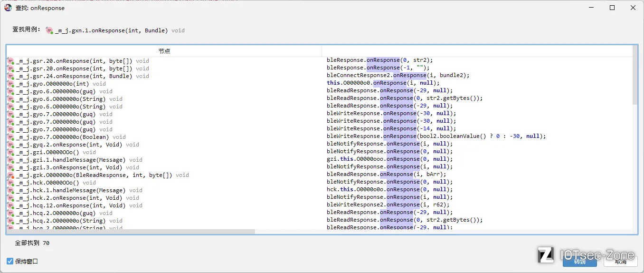Click the method icon beside gyo.O000000o(int)
Viewport: 644px width, 273px height.
pyautogui.click(x=11, y=84)
